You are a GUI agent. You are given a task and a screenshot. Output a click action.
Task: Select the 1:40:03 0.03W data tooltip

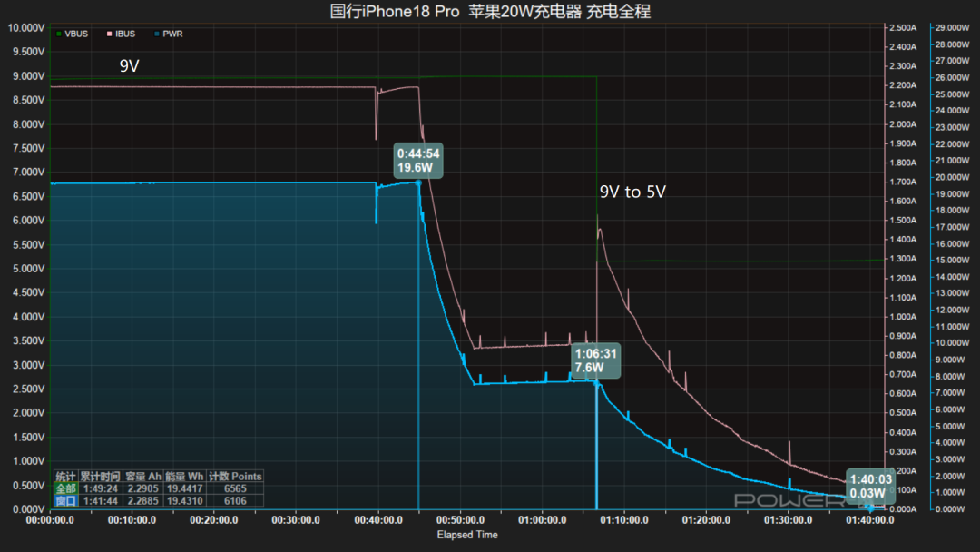pos(870,487)
